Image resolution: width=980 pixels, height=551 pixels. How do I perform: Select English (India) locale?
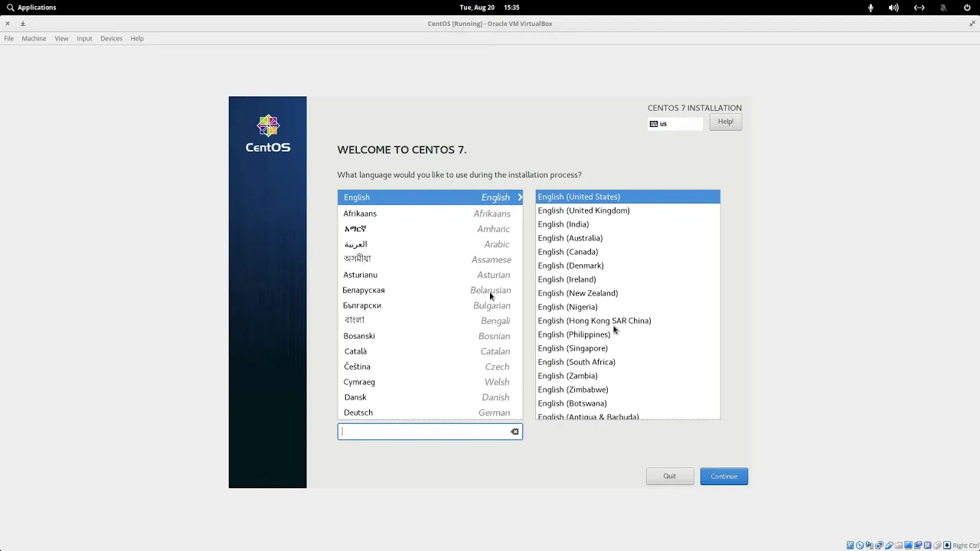[628, 224]
